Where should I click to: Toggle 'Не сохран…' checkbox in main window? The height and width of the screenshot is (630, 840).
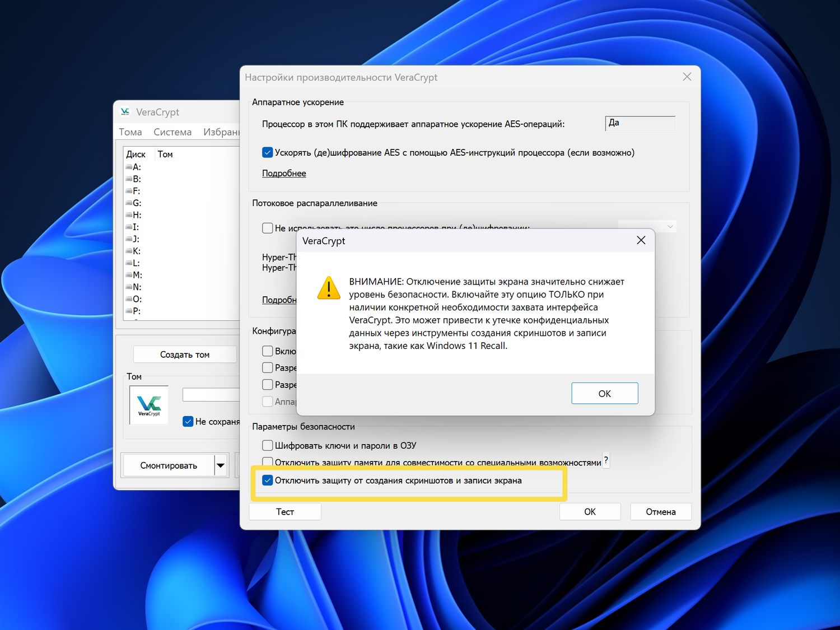(188, 422)
